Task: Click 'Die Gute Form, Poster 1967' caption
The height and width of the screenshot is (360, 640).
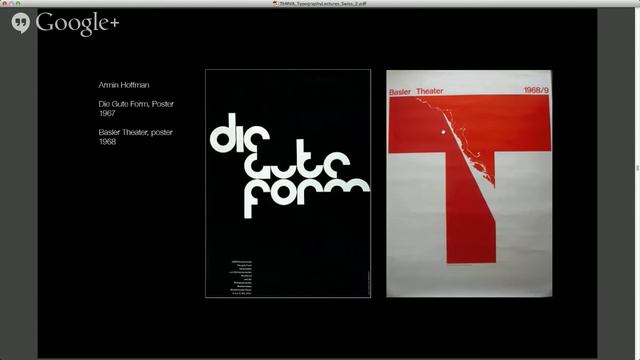Action: click(136, 109)
